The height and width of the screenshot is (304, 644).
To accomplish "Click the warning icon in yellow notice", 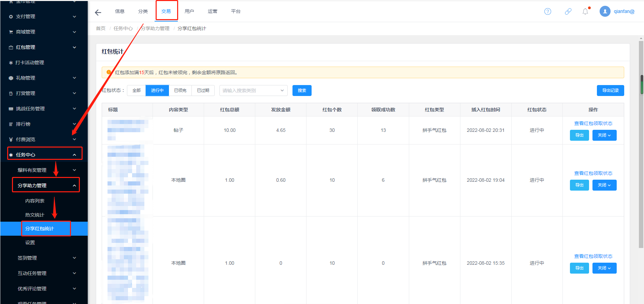I will coord(109,72).
